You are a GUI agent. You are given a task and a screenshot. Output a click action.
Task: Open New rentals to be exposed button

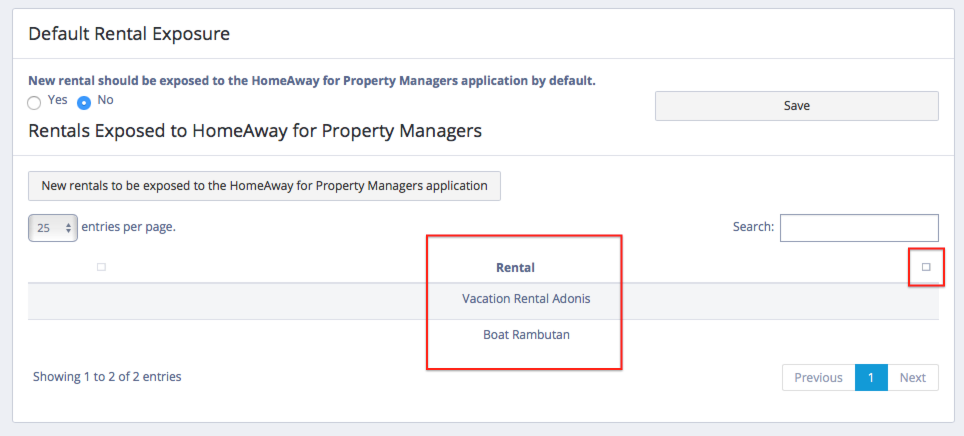(264, 186)
